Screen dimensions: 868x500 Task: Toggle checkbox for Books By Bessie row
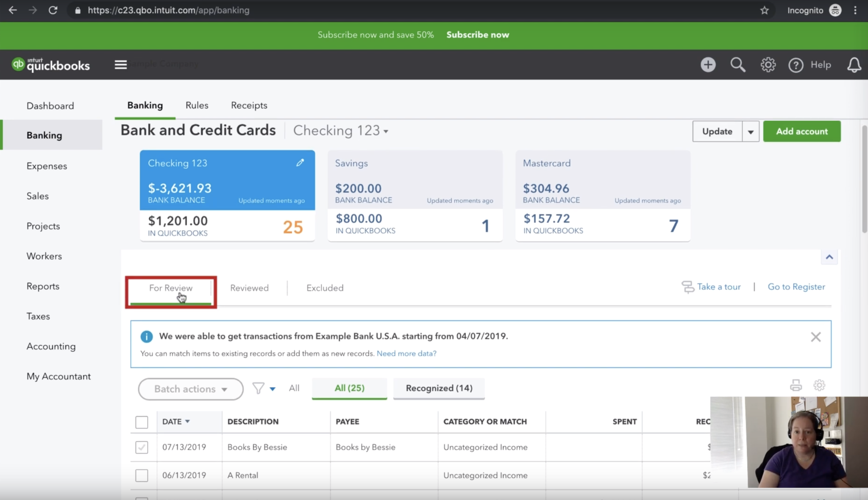142,447
